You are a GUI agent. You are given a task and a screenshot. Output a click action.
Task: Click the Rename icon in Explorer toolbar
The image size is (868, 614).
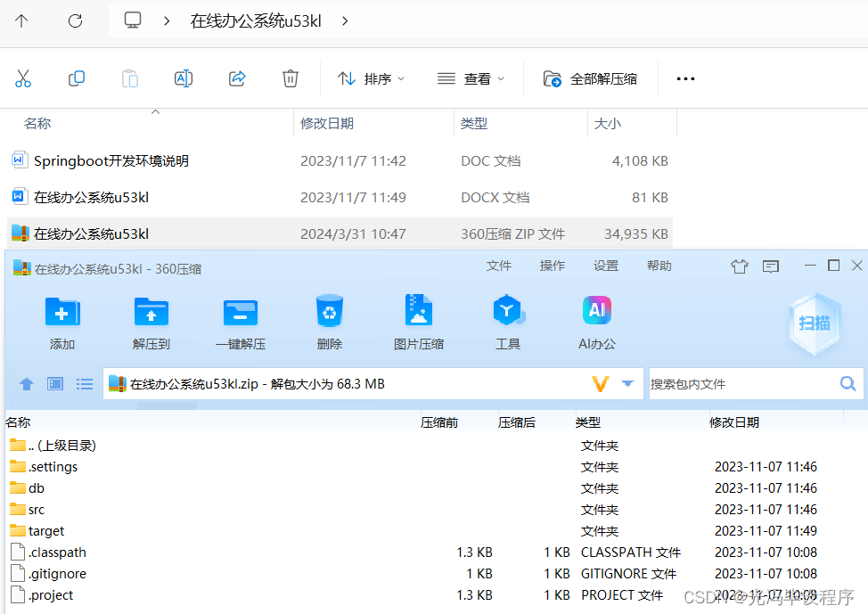tap(184, 78)
